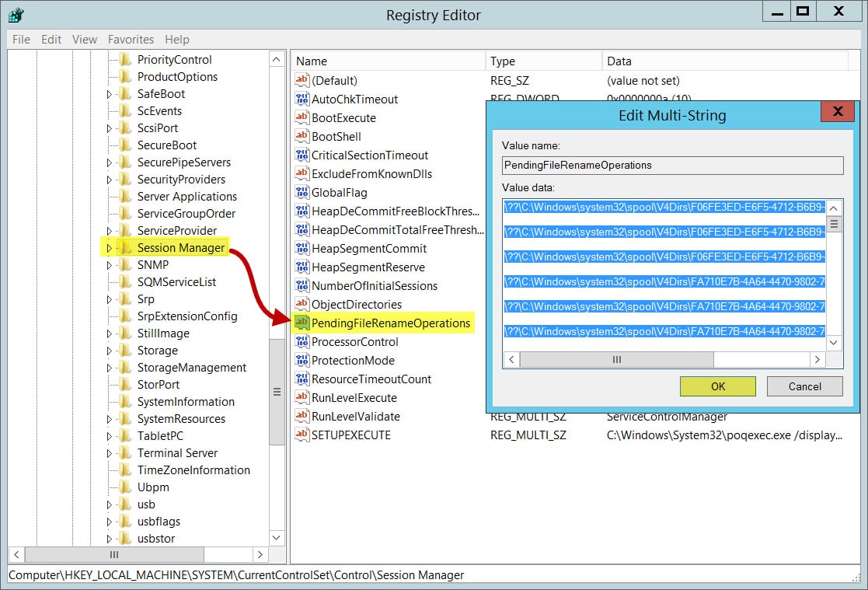Click the REG_DWORD icon beside AutoChkTimeout
The image size is (868, 590).
[x=301, y=99]
